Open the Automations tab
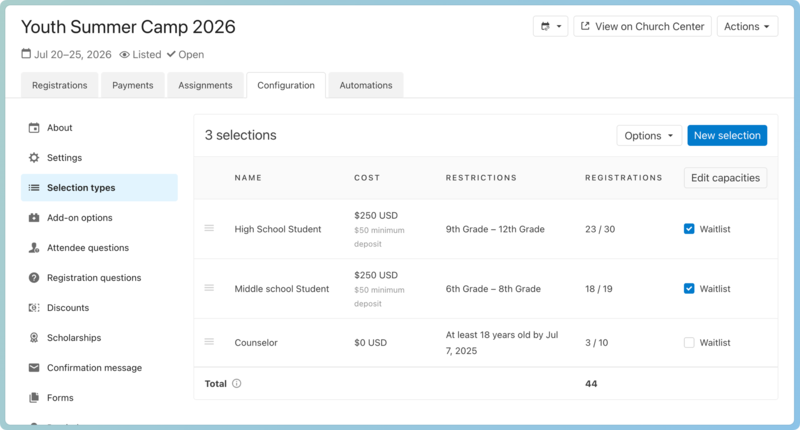Viewport: 800px width, 430px height. [365, 86]
